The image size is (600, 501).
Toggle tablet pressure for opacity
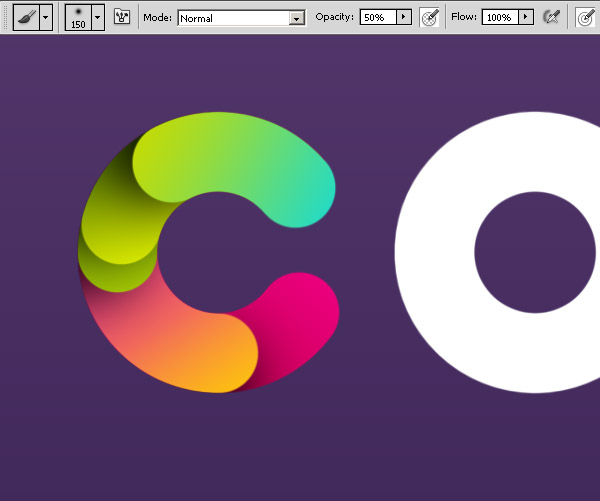429,18
